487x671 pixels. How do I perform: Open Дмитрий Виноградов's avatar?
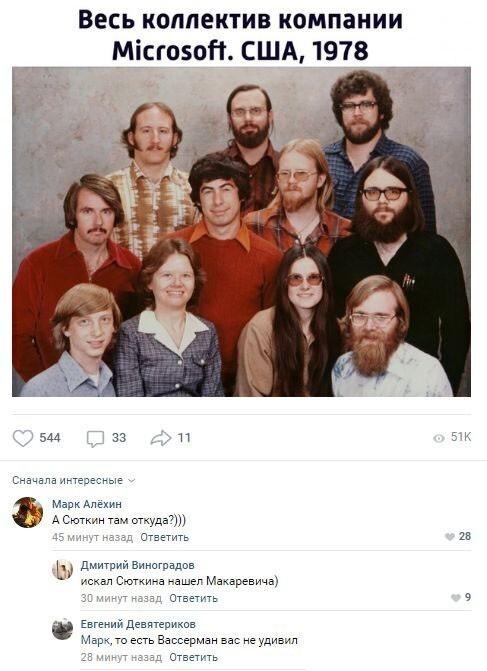tap(62, 570)
